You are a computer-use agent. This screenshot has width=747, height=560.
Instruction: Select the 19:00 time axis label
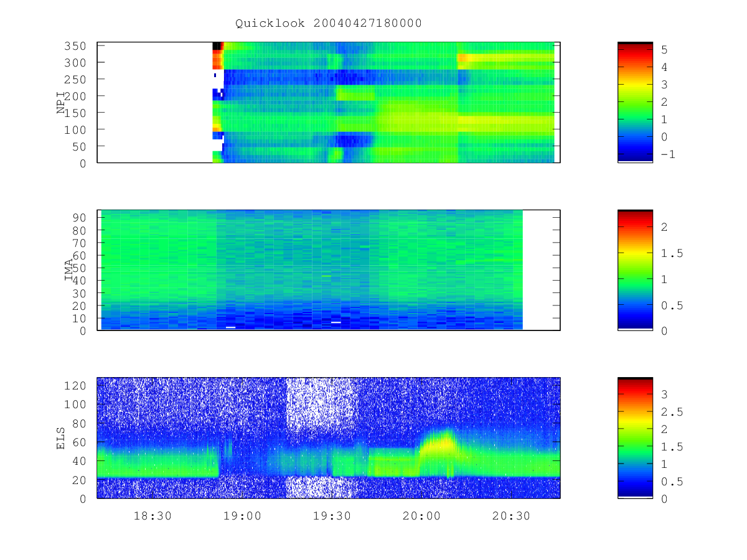point(243,516)
